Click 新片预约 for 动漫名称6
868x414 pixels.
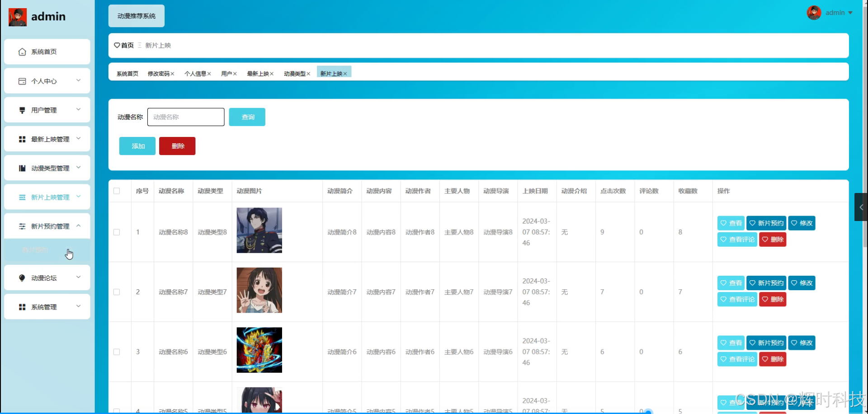point(766,343)
